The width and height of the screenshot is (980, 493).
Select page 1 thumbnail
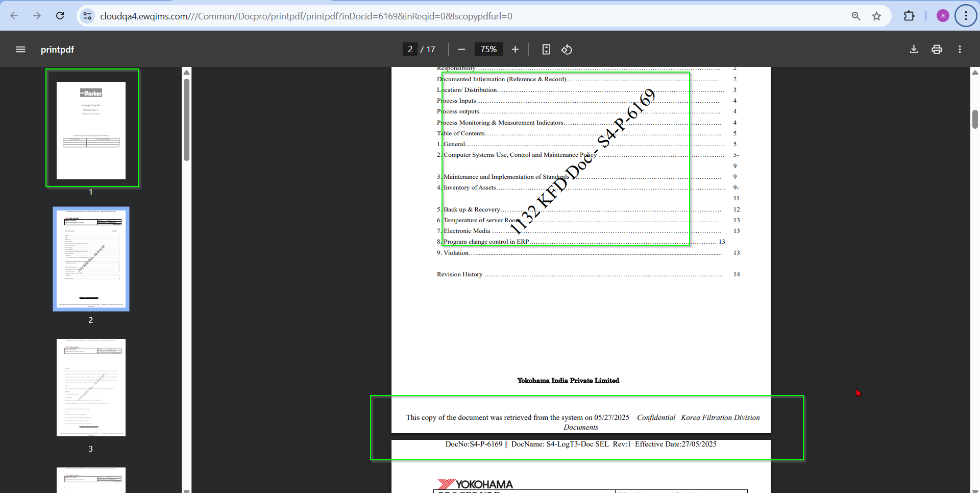coord(91,131)
